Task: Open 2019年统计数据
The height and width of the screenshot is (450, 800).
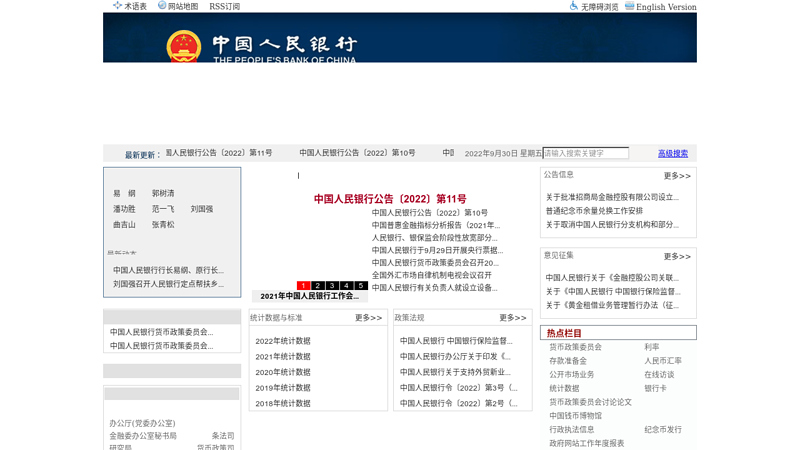Action: [x=283, y=388]
